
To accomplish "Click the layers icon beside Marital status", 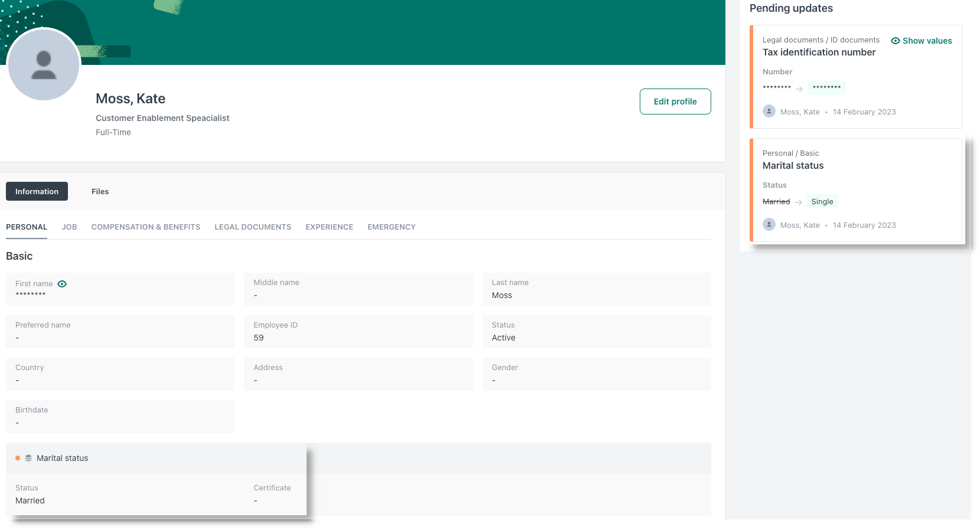I will tap(28, 458).
